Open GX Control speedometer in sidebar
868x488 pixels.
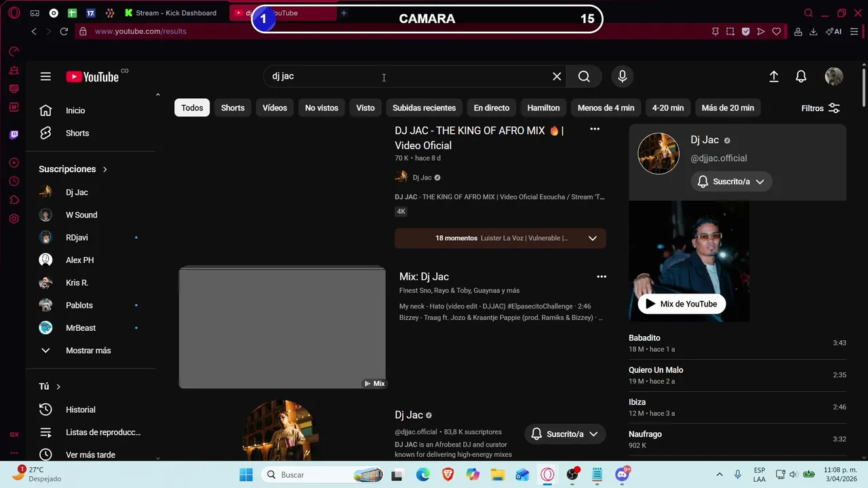14,52
